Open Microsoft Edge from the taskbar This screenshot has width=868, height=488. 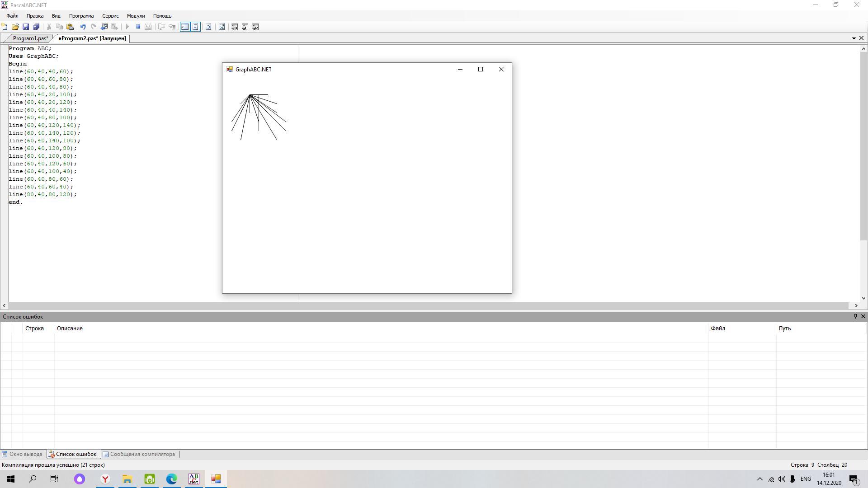[172, 479]
